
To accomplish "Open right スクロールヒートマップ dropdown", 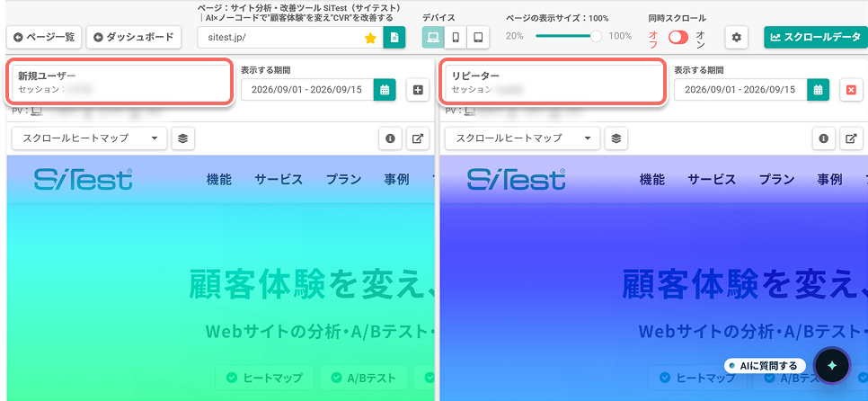I will click(x=523, y=138).
